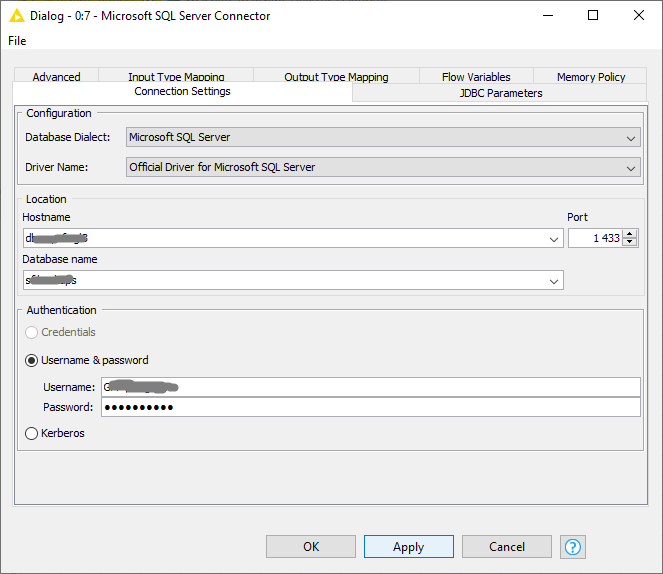
Task: Click the KNIME warning triangle icon in title bar
Action: pos(17,16)
